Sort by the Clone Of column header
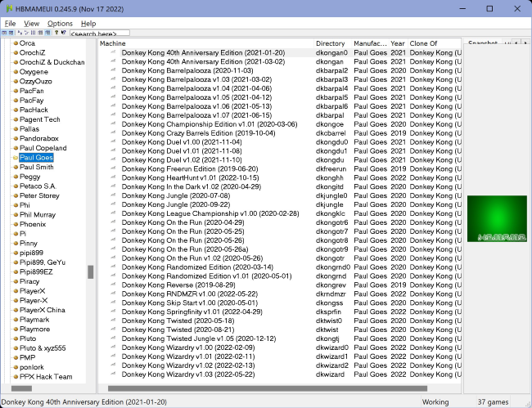Image resolution: width=532 pixels, height=408 pixels. click(x=435, y=43)
